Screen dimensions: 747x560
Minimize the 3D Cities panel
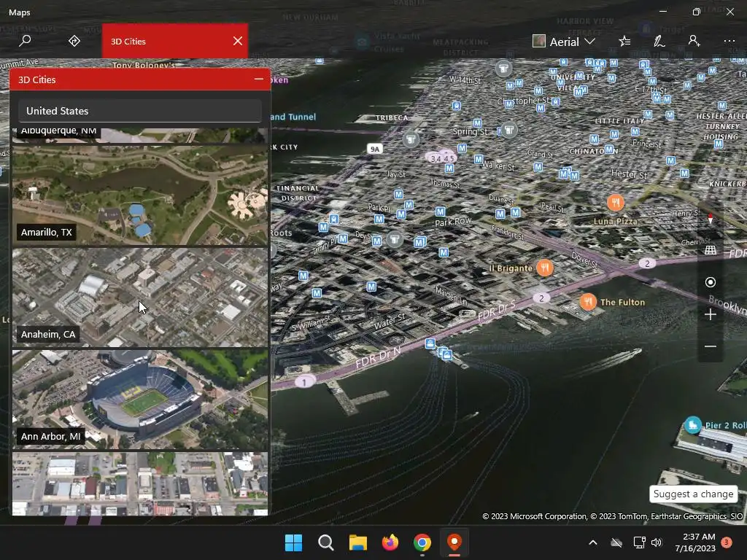click(x=259, y=79)
